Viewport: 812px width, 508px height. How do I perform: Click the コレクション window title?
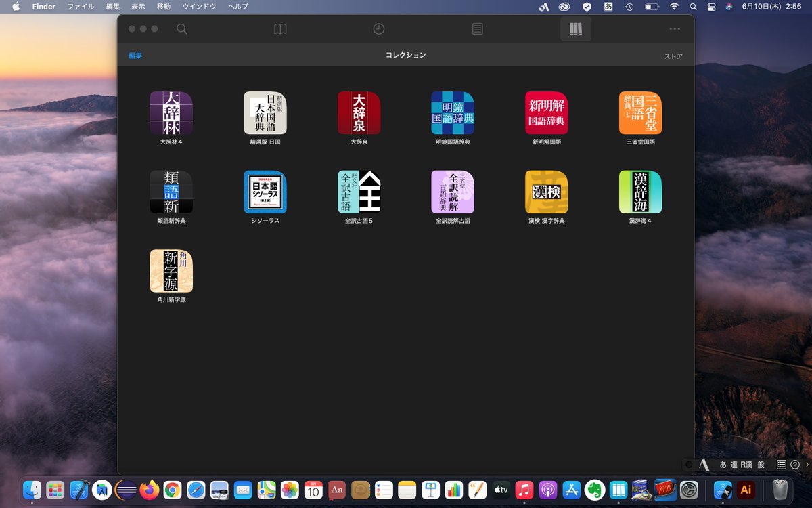click(406, 55)
